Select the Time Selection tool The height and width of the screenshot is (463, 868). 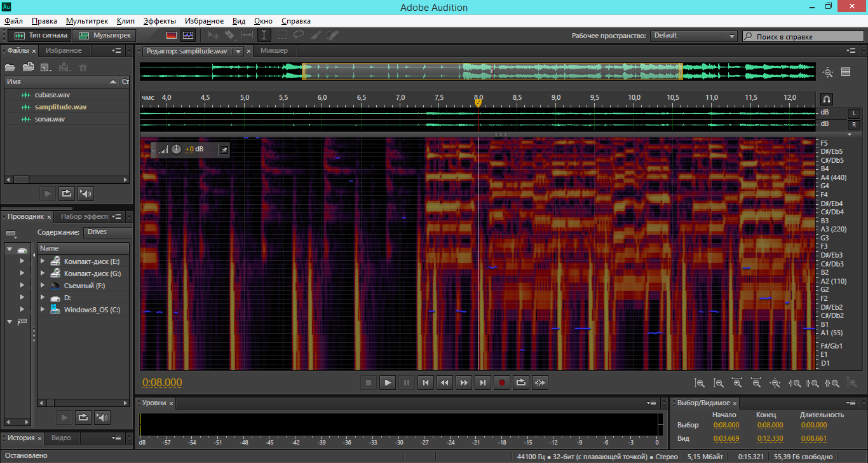coord(264,36)
